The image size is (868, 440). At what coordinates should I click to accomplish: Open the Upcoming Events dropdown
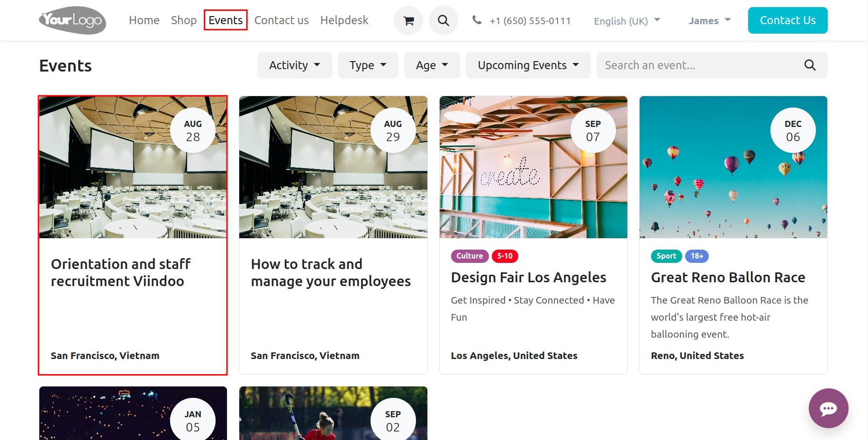[528, 65]
